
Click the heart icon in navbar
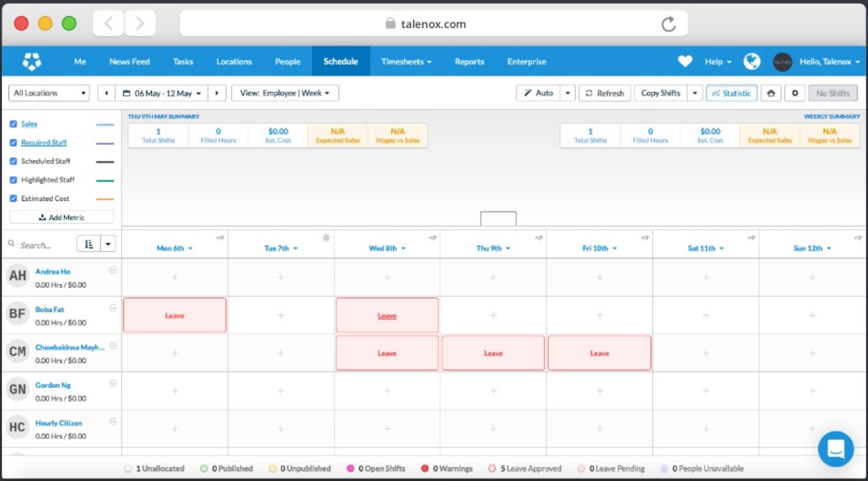click(x=685, y=62)
